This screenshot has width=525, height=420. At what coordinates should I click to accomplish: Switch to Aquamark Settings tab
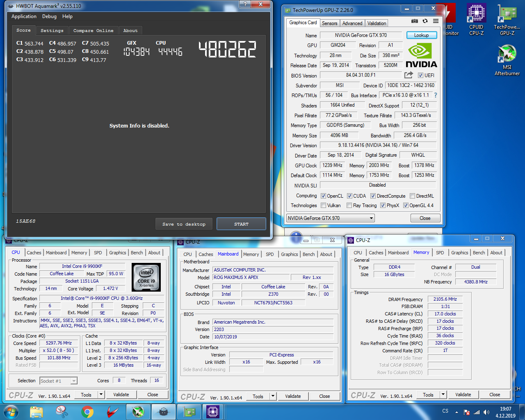(x=52, y=31)
